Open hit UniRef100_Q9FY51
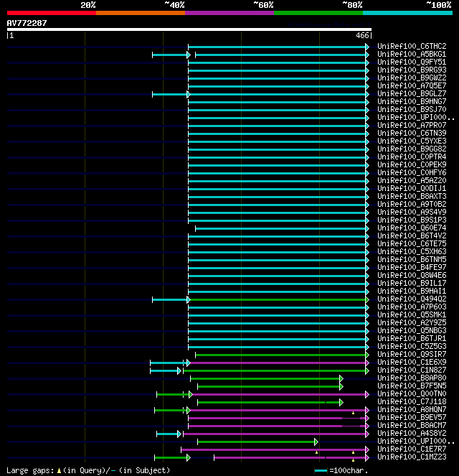The height and width of the screenshot is (476, 459). pyautogui.click(x=412, y=62)
